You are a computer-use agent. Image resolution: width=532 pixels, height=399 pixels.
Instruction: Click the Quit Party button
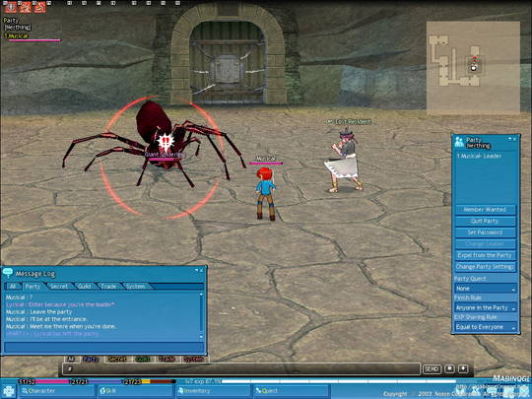point(486,222)
